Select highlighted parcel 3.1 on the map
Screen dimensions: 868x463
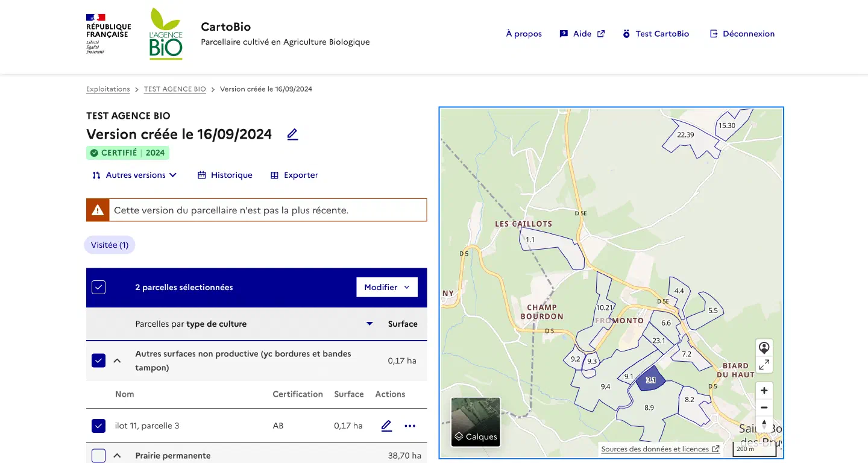(x=650, y=380)
